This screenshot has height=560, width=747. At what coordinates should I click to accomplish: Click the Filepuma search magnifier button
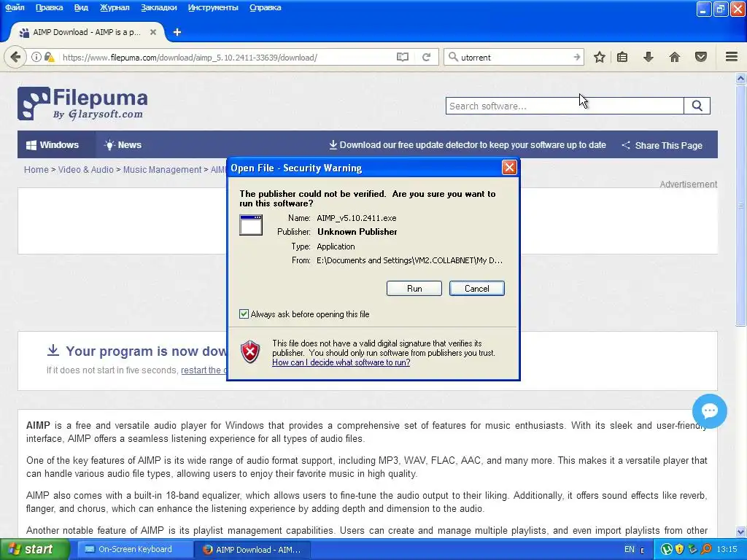coord(697,106)
